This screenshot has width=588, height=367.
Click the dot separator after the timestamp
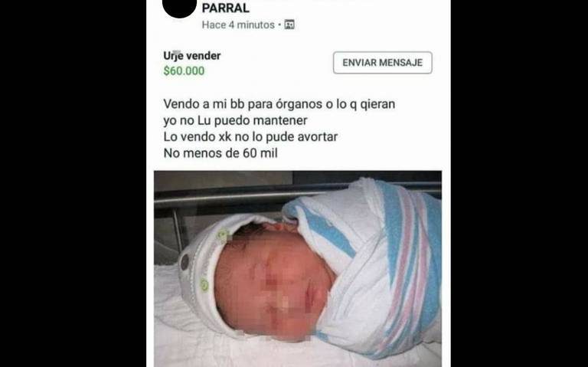[x=279, y=25]
